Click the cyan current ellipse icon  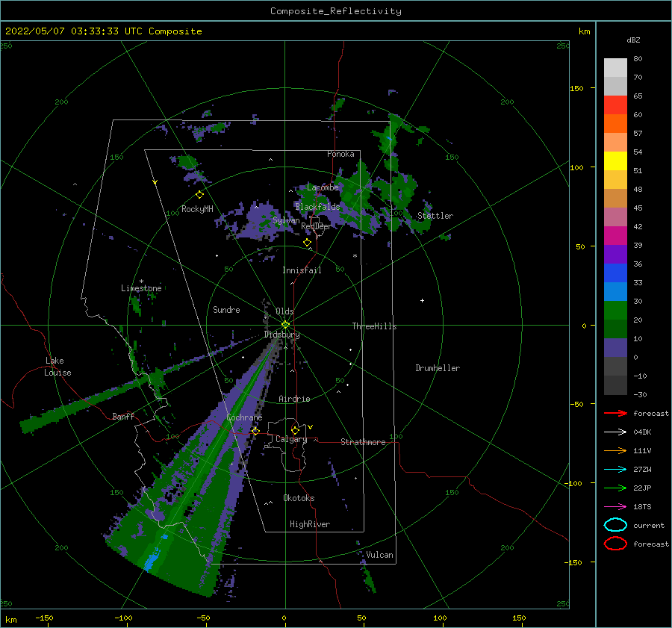[x=615, y=525]
